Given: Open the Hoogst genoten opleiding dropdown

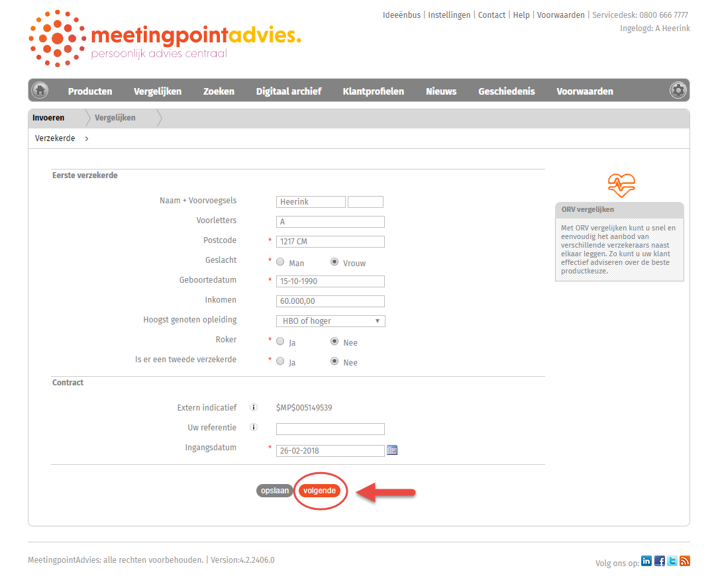Looking at the screenshot, I should (331, 321).
